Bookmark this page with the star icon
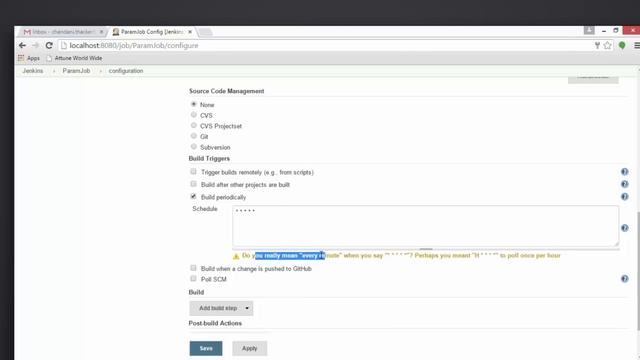The width and height of the screenshot is (640, 360). [607, 45]
